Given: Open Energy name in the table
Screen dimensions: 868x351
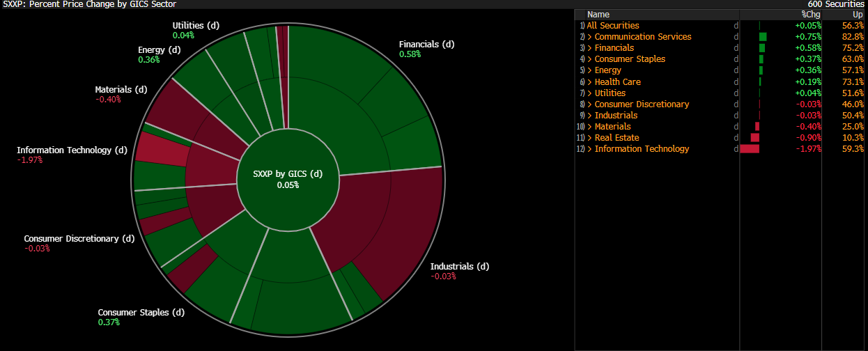Looking at the screenshot, I should pyautogui.click(x=608, y=70).
